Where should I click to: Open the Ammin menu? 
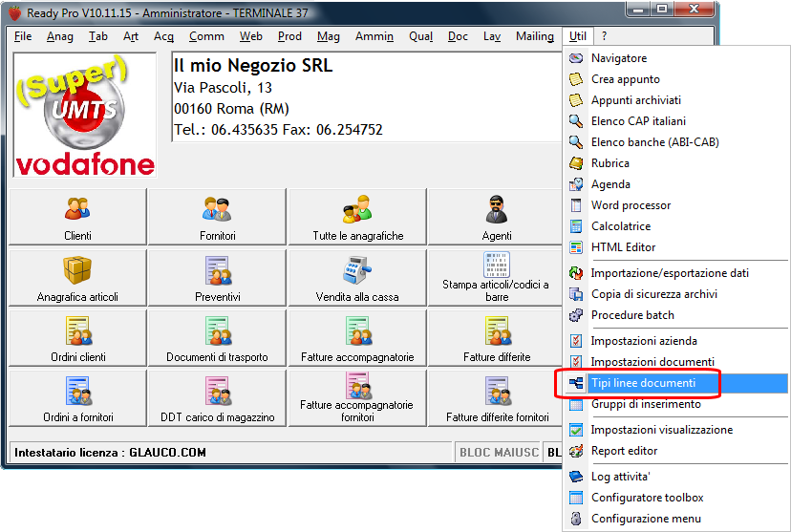tap(374, 36)
